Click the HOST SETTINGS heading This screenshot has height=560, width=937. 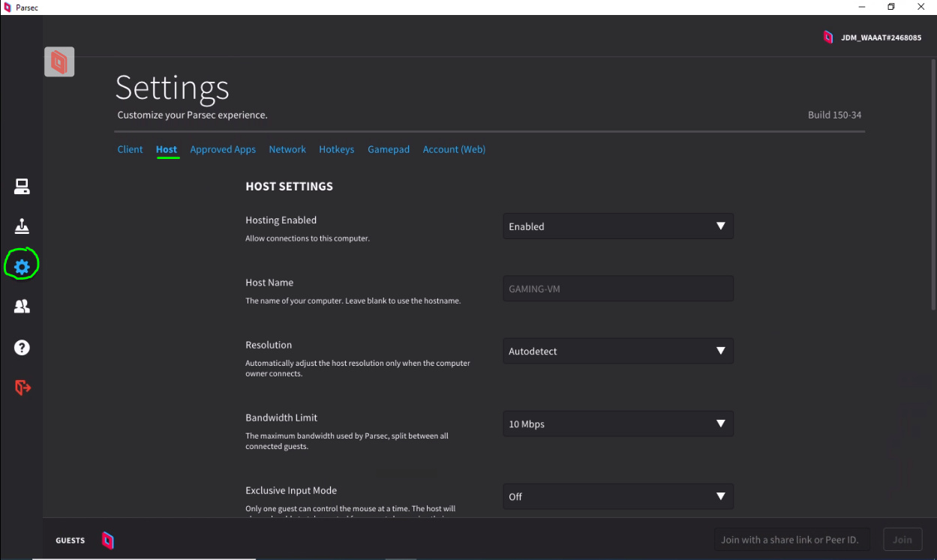click(x=289, y=186)
